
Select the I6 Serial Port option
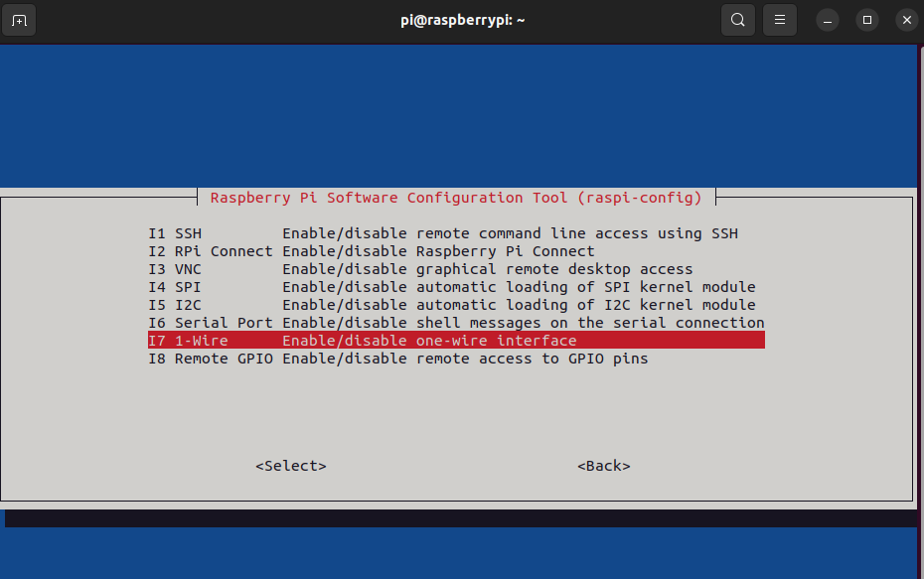click(x=456, y=323)
